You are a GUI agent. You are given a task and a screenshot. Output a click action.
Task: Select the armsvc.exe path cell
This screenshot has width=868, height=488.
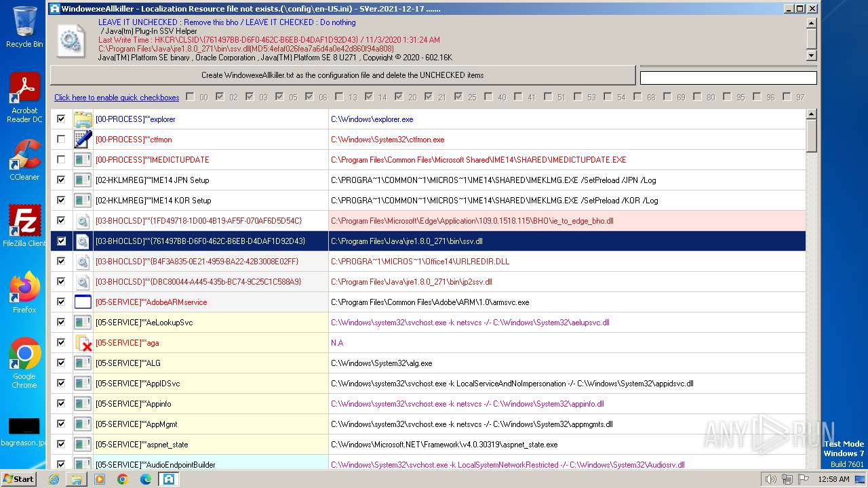(x=567, y=302)
